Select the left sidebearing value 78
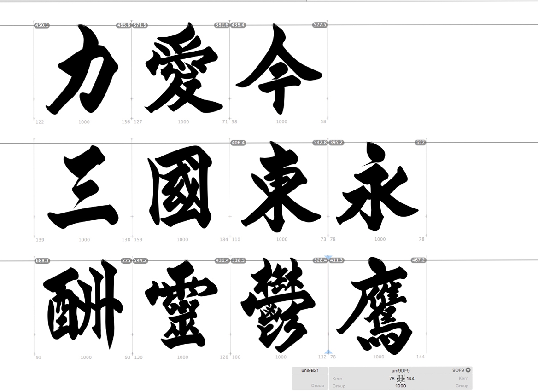 click(x=392, y=379)
